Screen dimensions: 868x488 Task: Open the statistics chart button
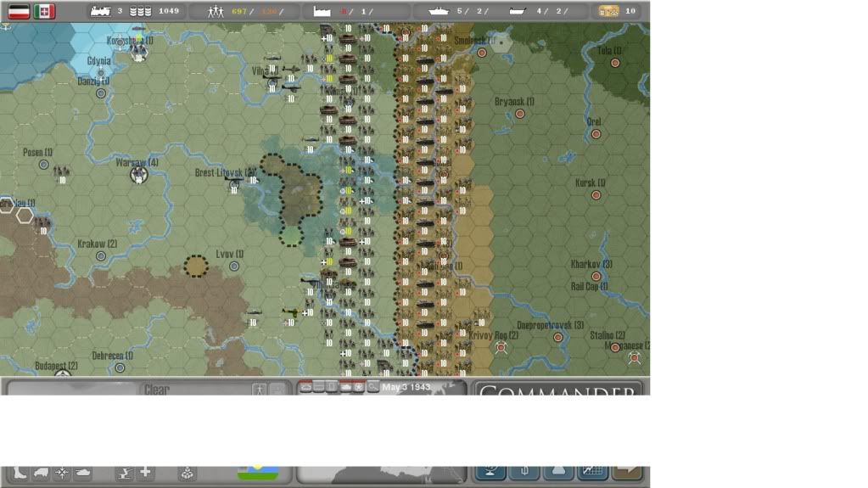(591, 473)
